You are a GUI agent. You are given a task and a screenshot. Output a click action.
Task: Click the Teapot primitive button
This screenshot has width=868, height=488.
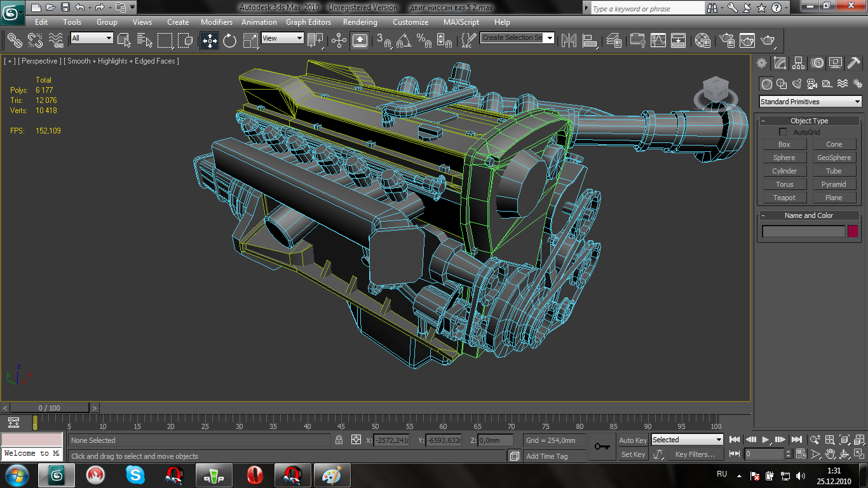(x=784, y=198)
